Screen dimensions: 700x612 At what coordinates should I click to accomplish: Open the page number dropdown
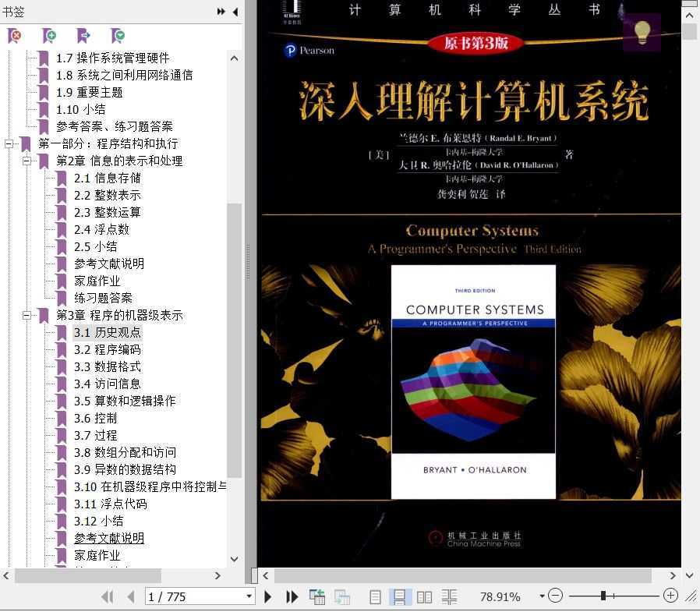tap(249, 596)
